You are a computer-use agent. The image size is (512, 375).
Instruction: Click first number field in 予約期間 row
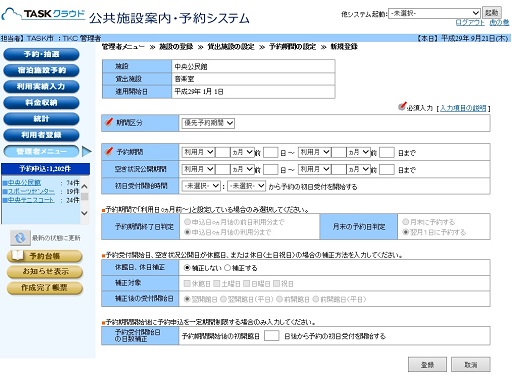[x=223, y=152]
